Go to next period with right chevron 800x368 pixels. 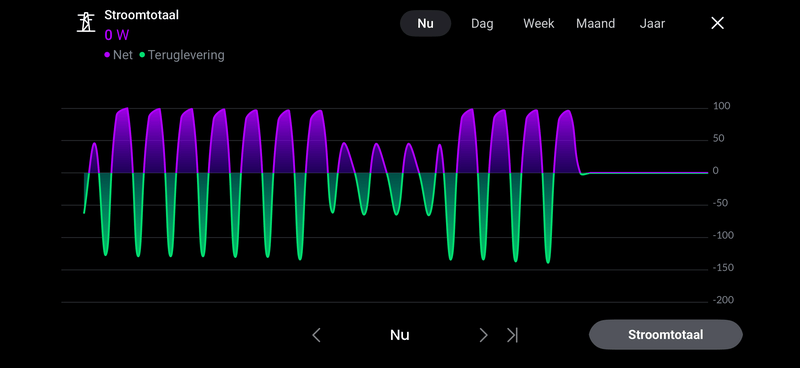click(483, 335)
